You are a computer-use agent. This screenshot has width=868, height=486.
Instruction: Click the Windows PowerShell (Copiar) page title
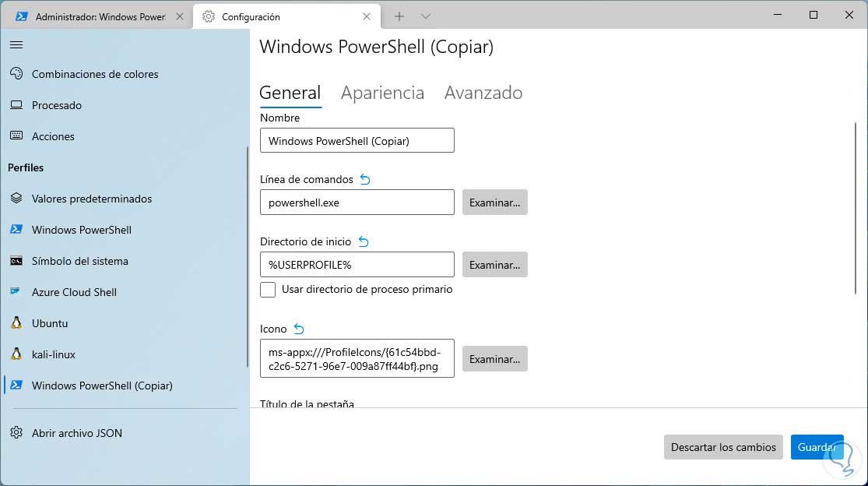(x=377, y=47)
